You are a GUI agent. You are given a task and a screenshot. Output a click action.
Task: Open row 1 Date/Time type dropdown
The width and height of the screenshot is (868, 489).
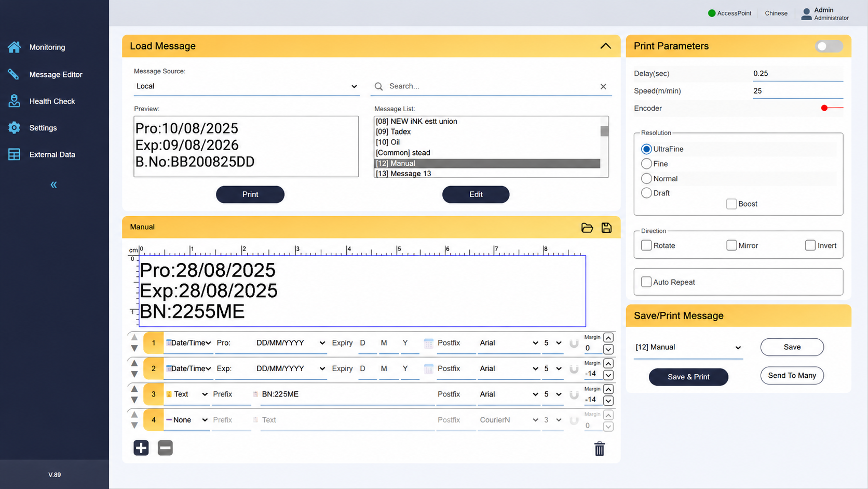tap(188, 343)
